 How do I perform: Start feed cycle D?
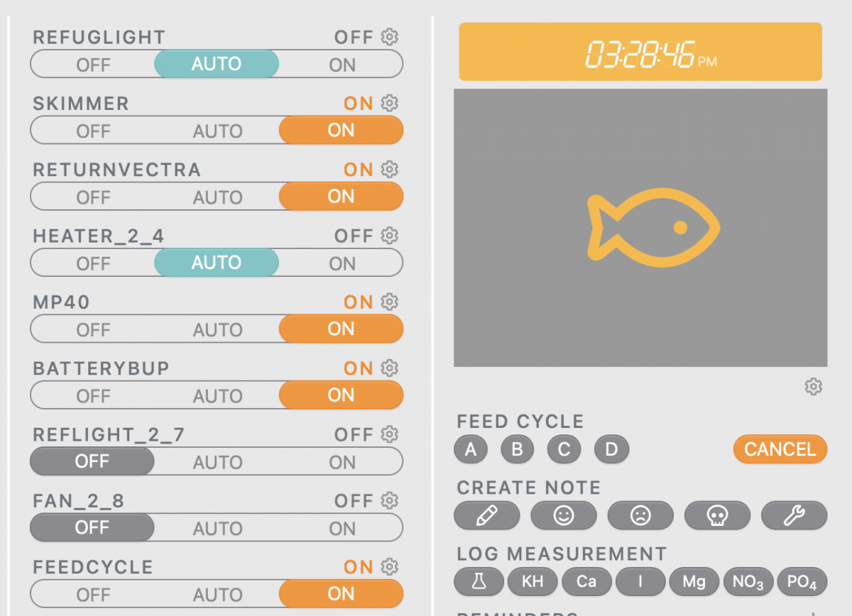pos(611,449)
